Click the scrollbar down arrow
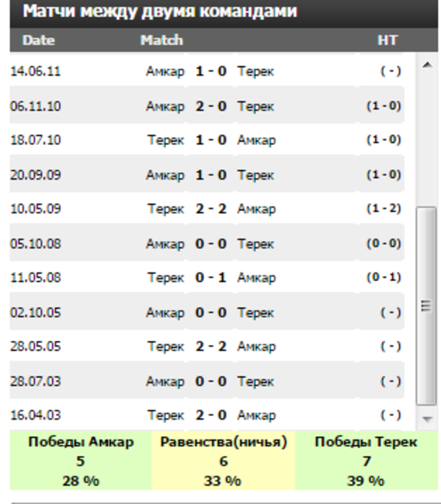 [427, 419]
